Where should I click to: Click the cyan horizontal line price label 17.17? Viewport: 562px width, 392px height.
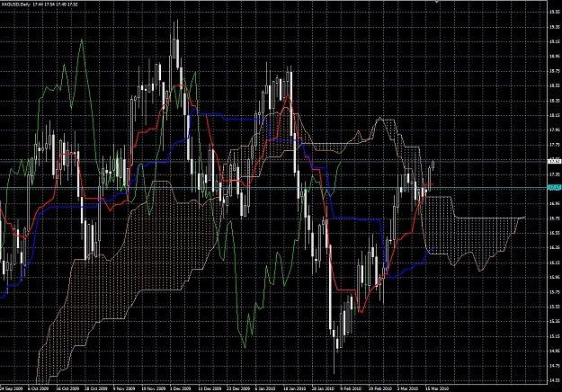[x=555, y=187]
